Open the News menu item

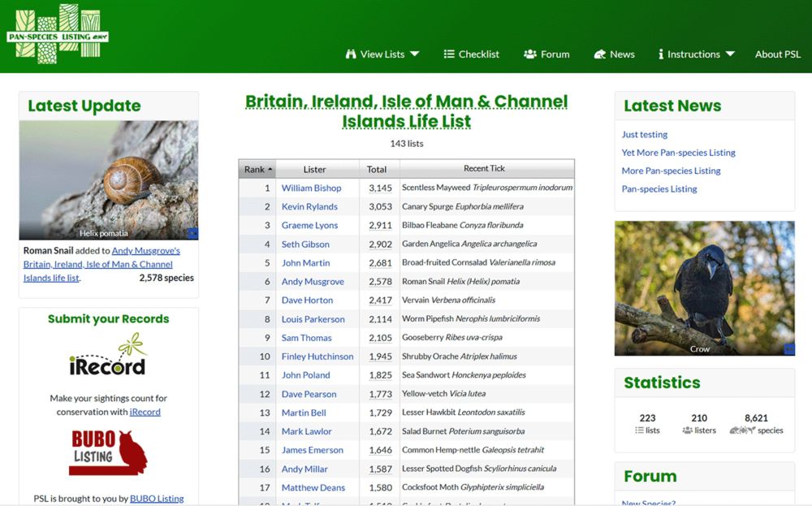[614, 54]
